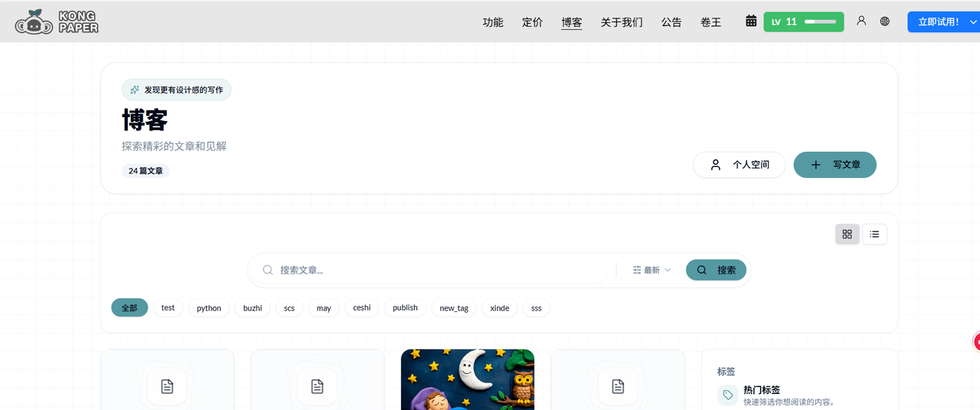Open 个人空间 button

739,165
